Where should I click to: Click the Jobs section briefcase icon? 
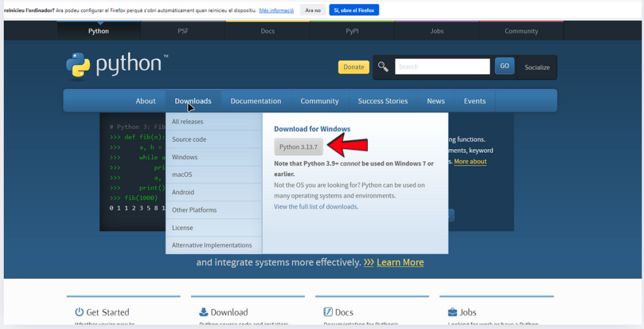(452, 312)
